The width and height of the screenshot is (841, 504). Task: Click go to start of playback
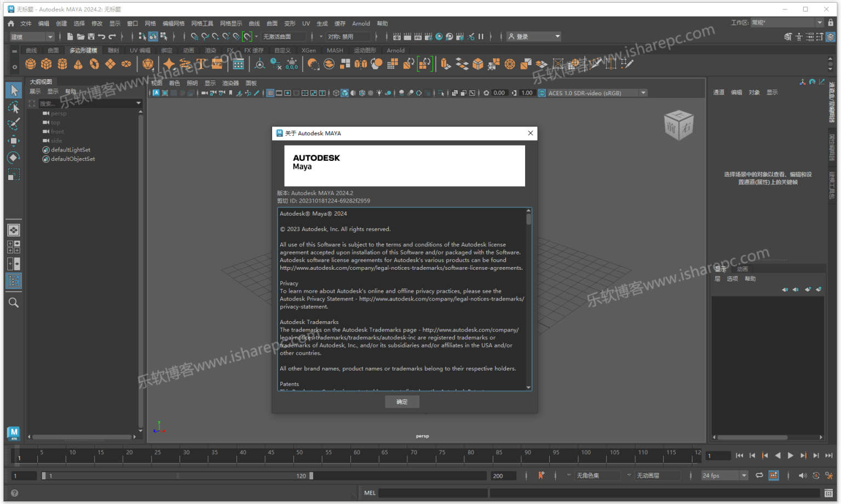pyautogui.click(x=739, y=455)
